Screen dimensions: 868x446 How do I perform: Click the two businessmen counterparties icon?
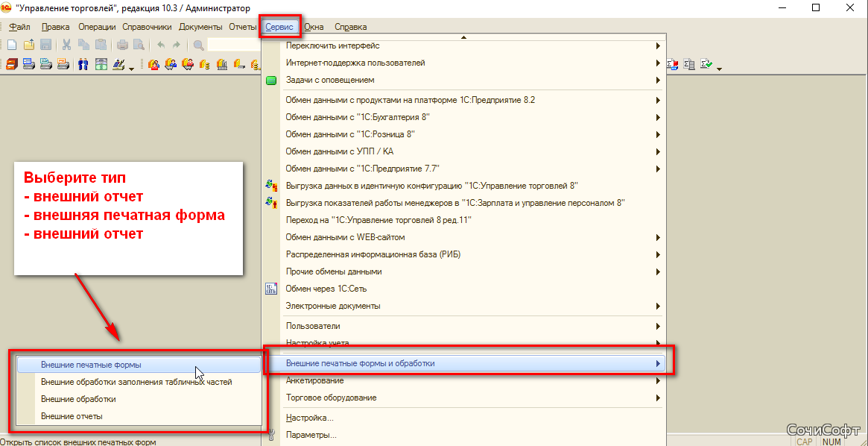point(83,64)
